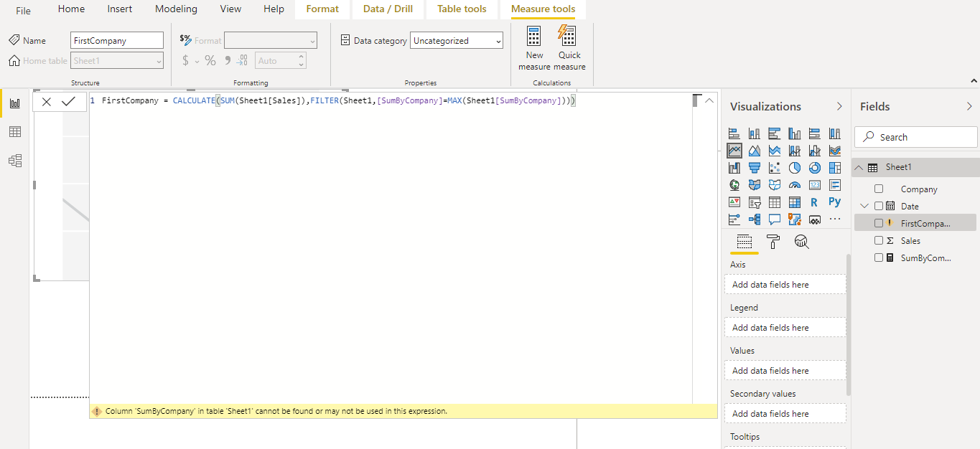Insert a Waterfall chart visual
Image resolution: width=980 pixels, height=449 pixels.
[734, 168]
